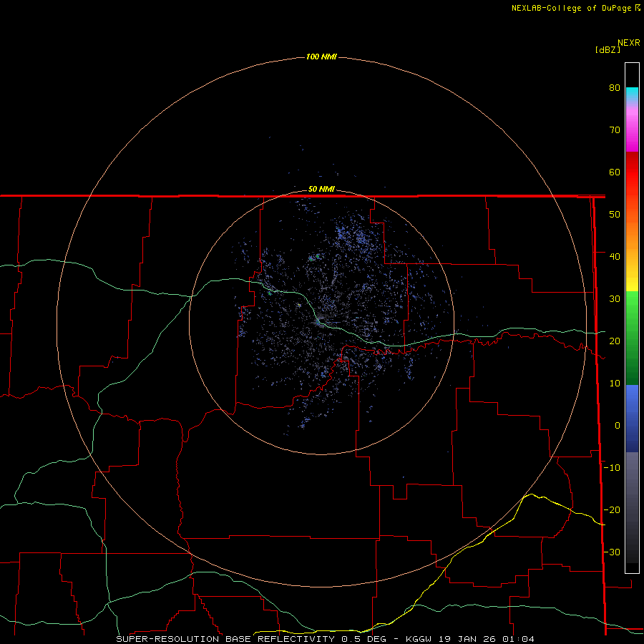Click the -10 dBZ scale value

pos(612,468)
